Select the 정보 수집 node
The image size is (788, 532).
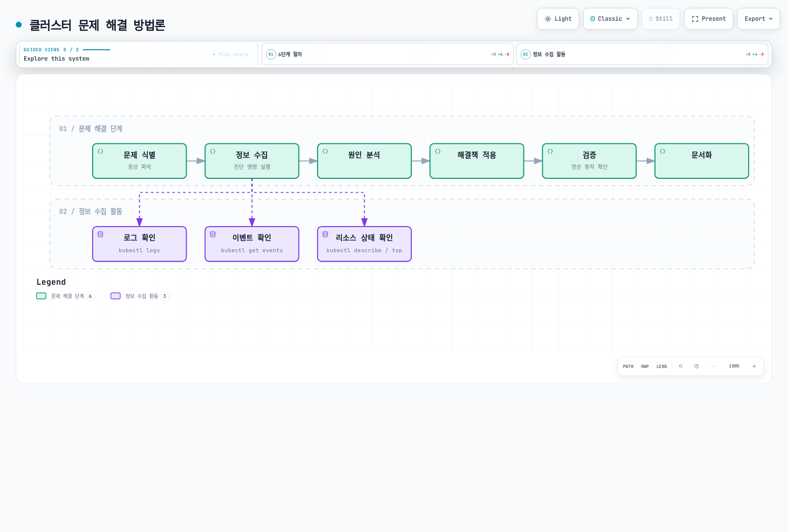[x=252, y=161]
